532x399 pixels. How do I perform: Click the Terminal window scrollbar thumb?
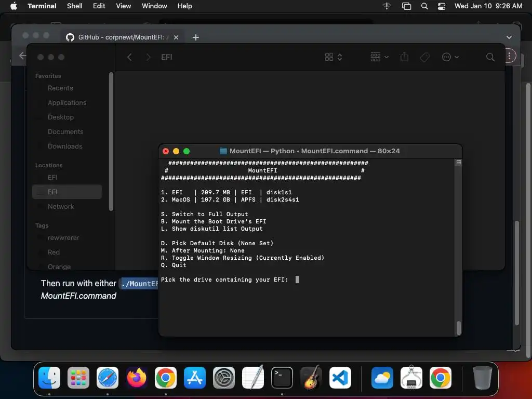click(458, 328)
